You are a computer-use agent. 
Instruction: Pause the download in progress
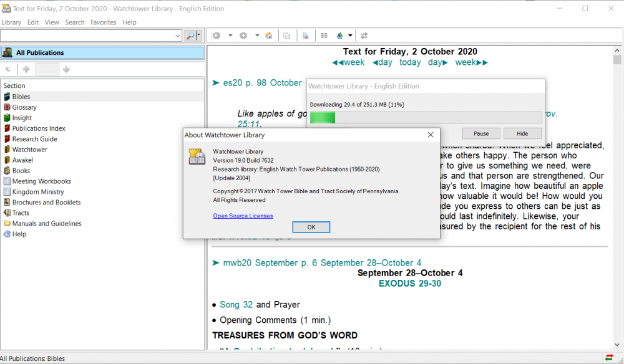481,133
